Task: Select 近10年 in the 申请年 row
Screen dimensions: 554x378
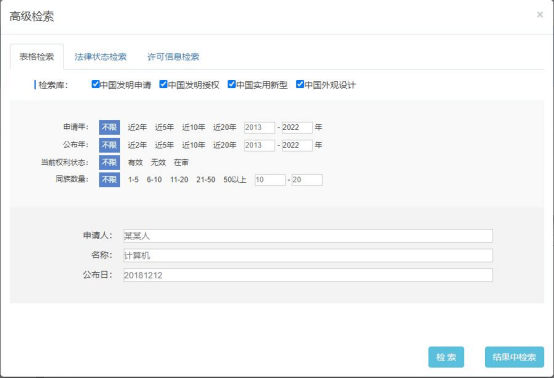Action: pyautogui.click(x=193, y=127)
